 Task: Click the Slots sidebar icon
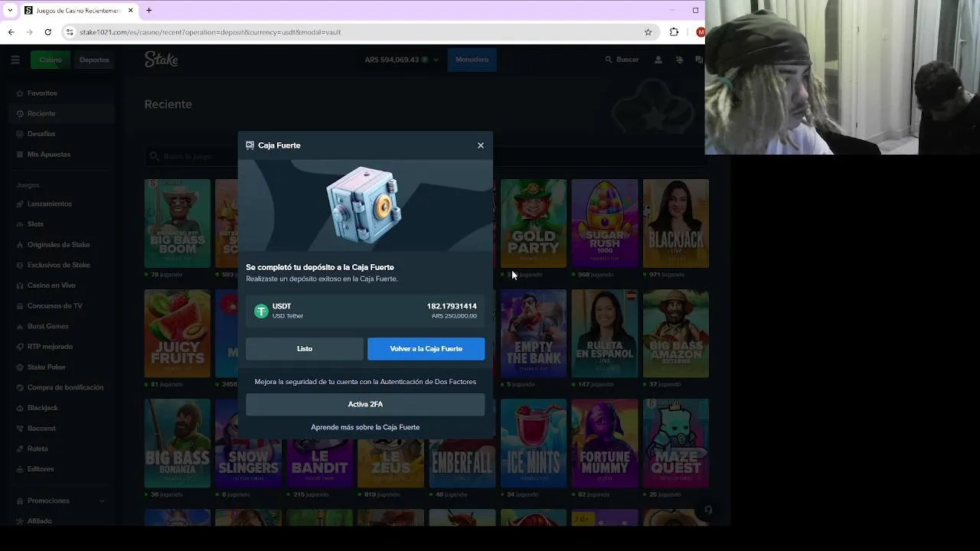[x=19, y=224]
